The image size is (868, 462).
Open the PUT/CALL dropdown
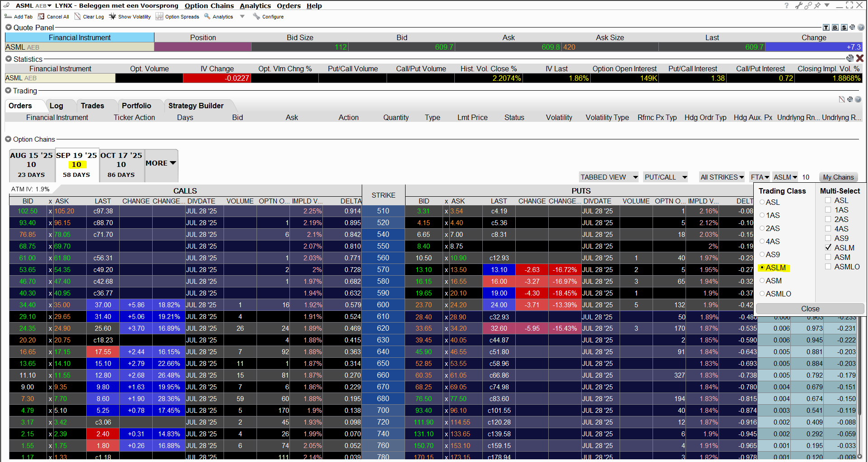coord(666,177)
